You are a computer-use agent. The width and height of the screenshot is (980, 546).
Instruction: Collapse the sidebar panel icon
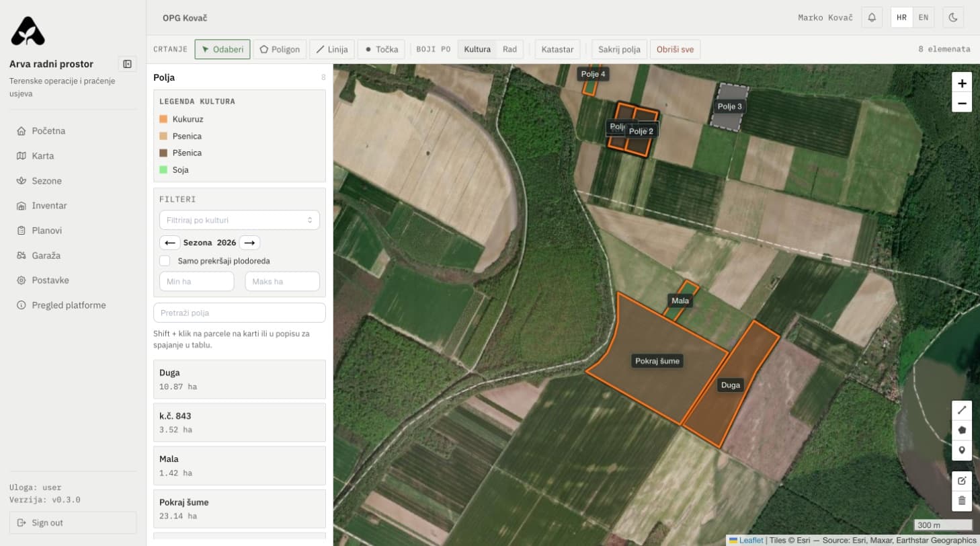point(127,64)
